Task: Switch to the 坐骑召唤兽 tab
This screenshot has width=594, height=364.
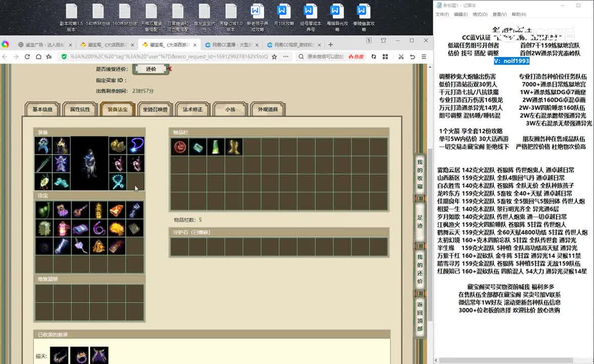Action: point(155,109)
